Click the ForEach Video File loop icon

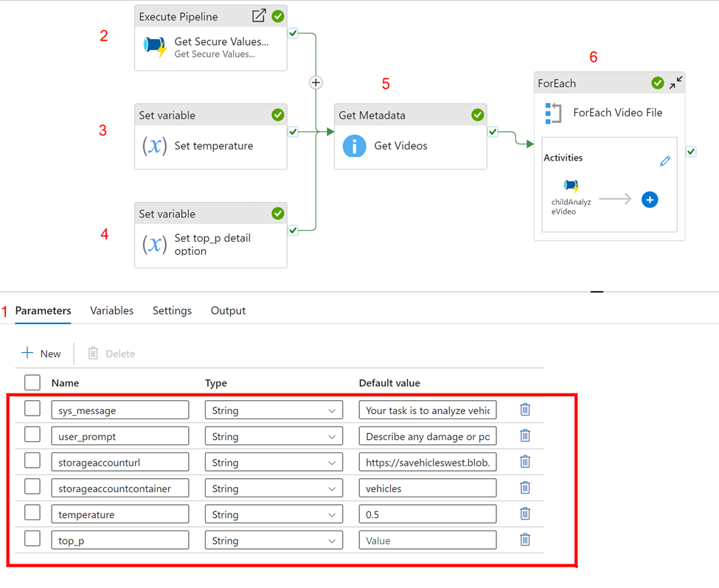[x=553, y=113]
